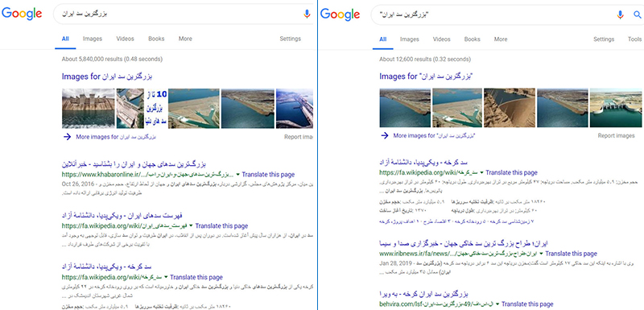Click behvira.com green URL in right window

(437, 304)
